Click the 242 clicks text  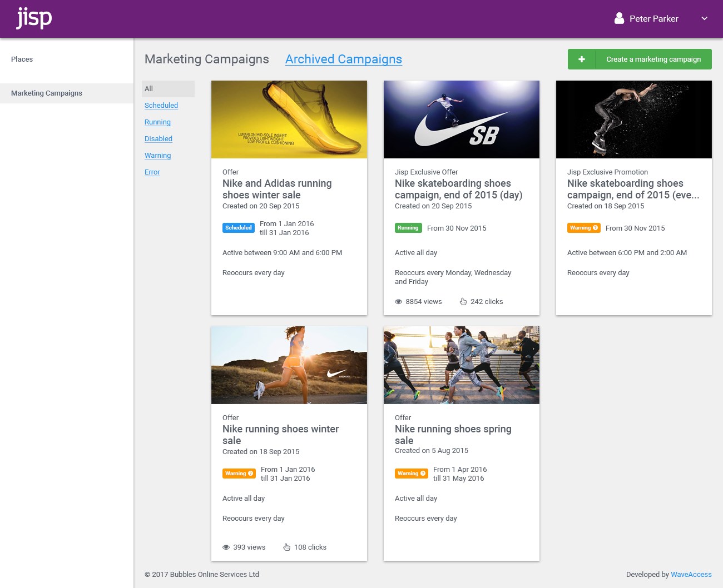coord(487,302)
